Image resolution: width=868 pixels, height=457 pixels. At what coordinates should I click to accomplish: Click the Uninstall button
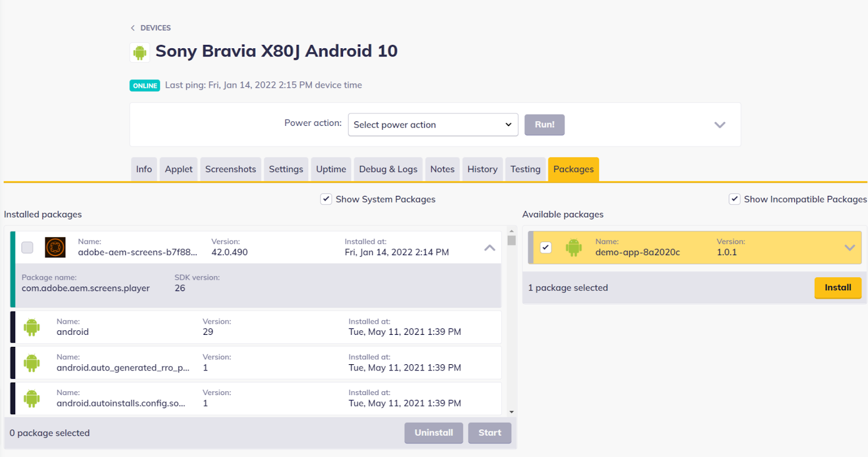pyautogui.click(x=433, y=433)
